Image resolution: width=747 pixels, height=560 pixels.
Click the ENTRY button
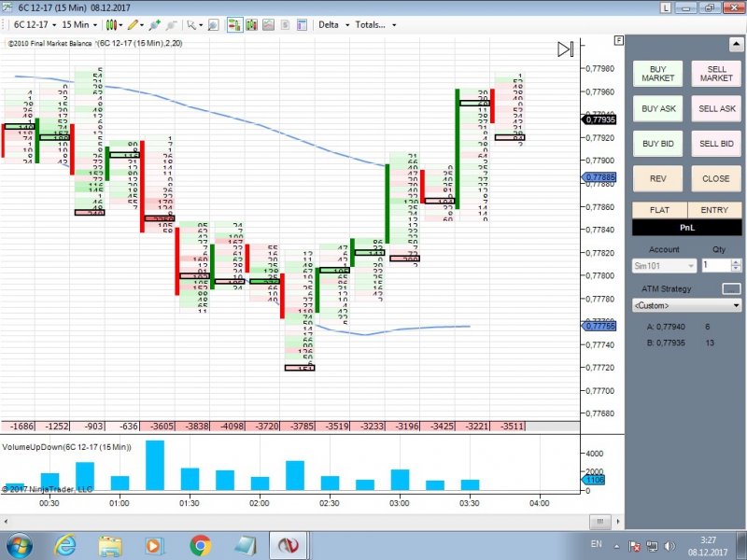point(714,210)
